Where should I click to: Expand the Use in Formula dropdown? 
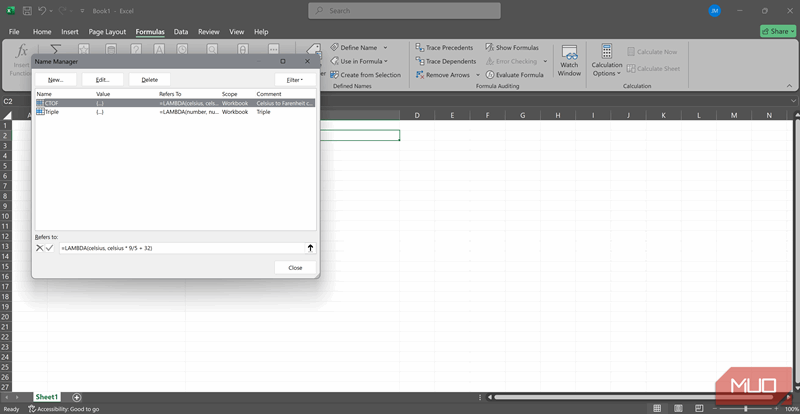coord(385,61)
